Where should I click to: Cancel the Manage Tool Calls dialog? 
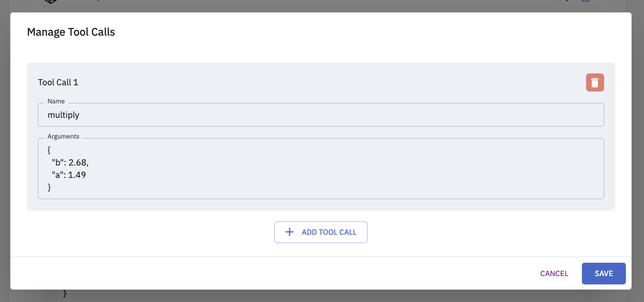click(554, 274)
